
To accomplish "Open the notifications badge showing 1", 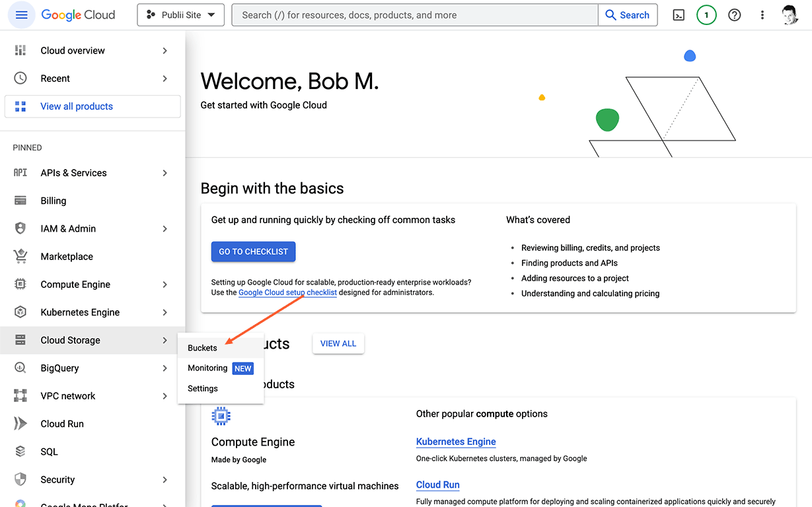I will (x=706, y=15).
